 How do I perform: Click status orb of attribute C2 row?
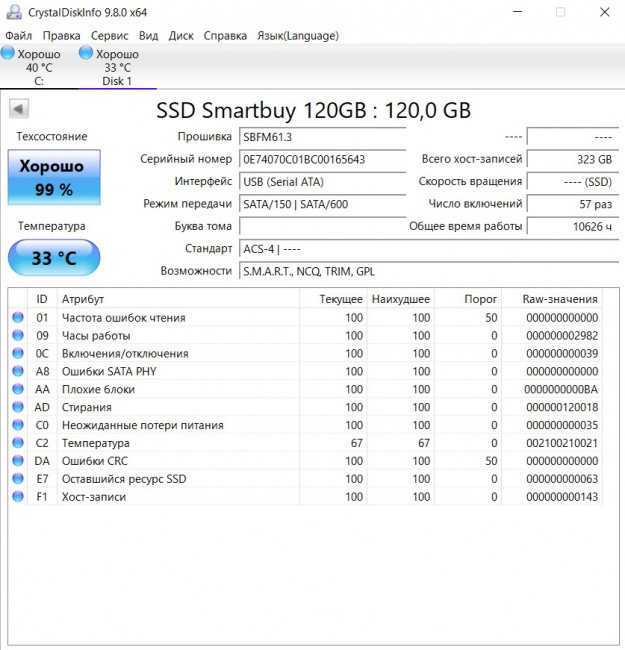[x=18, y=443]
